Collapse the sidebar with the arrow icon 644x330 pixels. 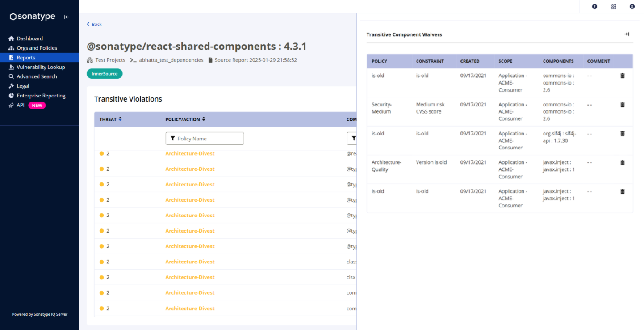(66, 17)
